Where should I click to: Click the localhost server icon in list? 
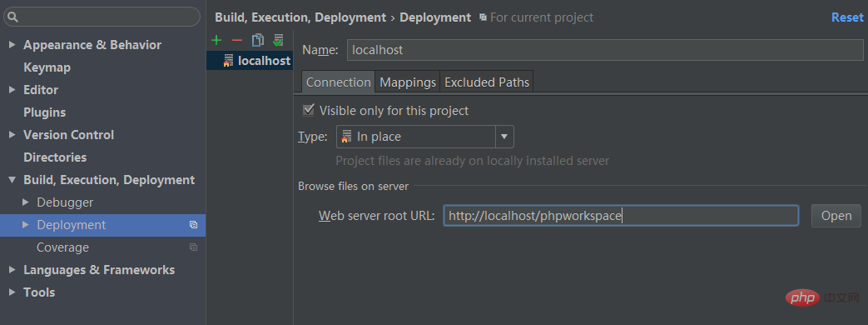click(x=228, y=61)
